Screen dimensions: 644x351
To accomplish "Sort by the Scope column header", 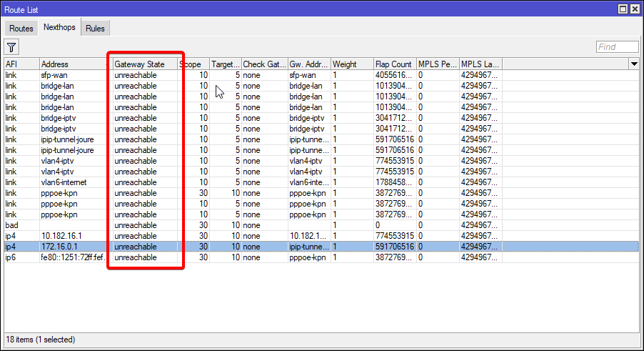I will 193,64.
